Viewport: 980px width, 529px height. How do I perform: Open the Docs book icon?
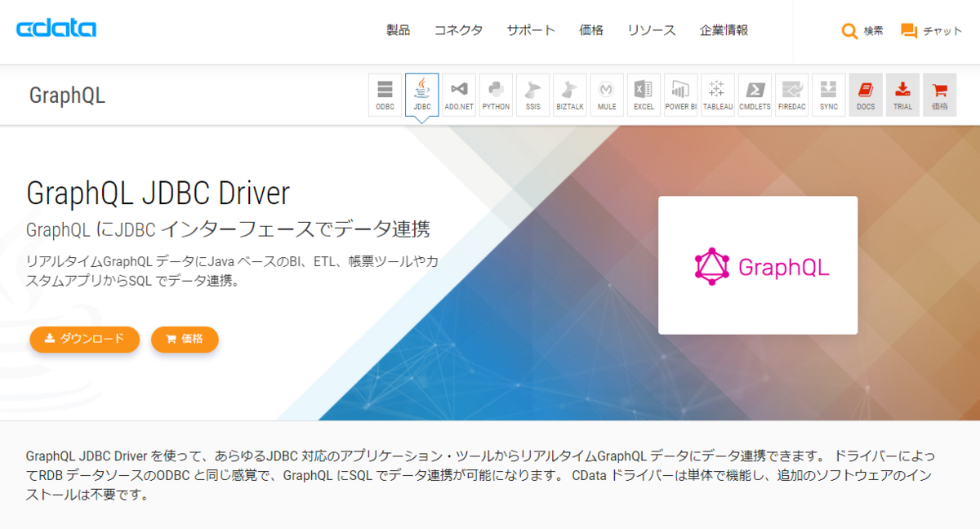click(x=866, y=95)
